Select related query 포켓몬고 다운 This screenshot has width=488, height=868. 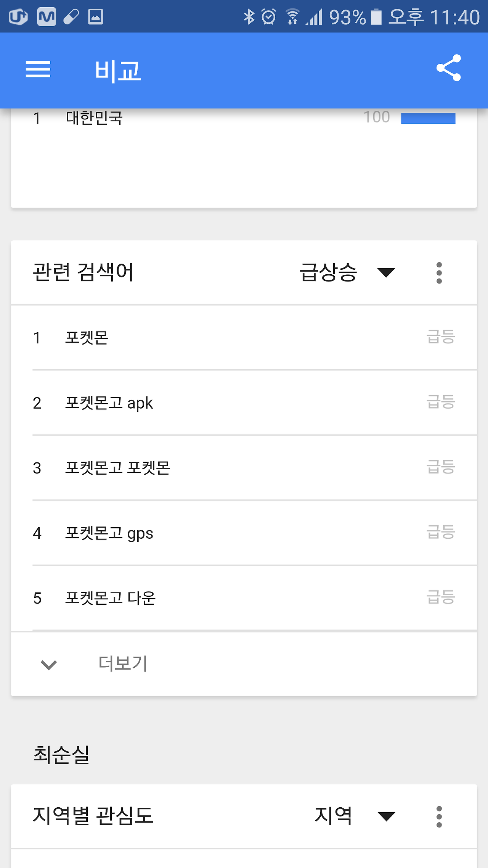[x=244, y=598]
